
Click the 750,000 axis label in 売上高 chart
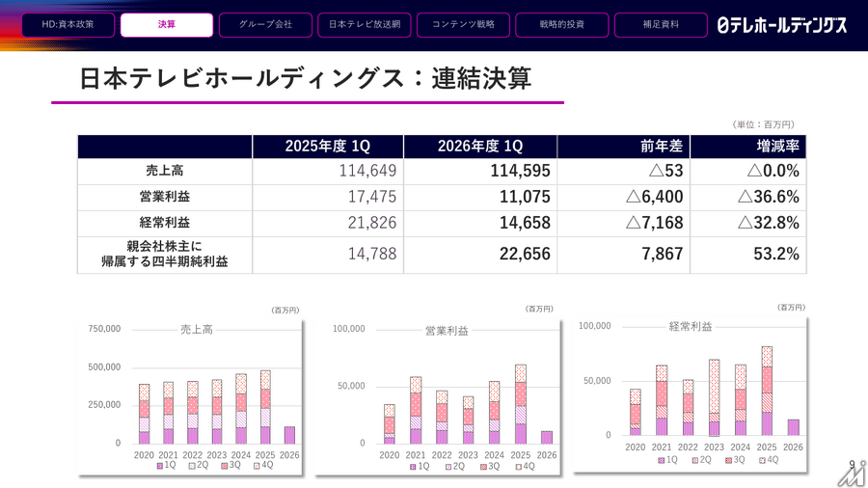click(x=104, y=329)
